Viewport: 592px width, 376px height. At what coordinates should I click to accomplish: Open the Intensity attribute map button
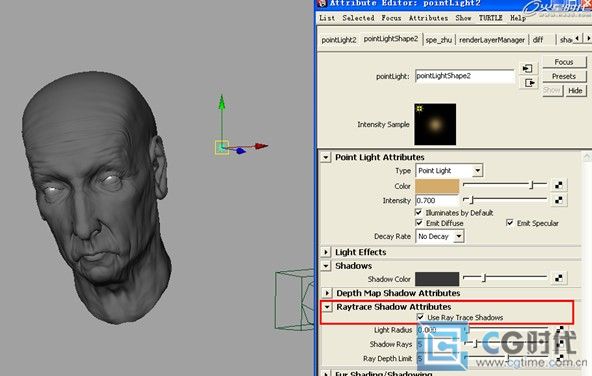[x=558, y=200]
